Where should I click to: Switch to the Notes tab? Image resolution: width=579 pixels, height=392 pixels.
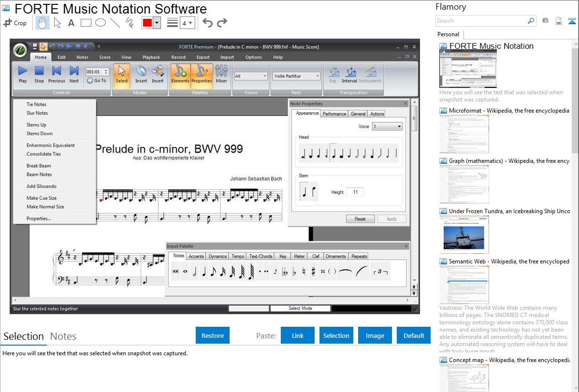[63, 336]
